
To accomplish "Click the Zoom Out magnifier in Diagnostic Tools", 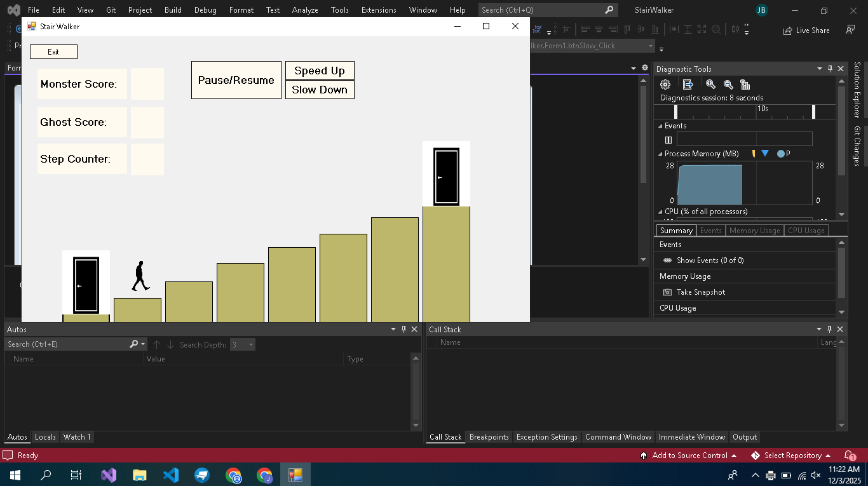I will (728, 84).
